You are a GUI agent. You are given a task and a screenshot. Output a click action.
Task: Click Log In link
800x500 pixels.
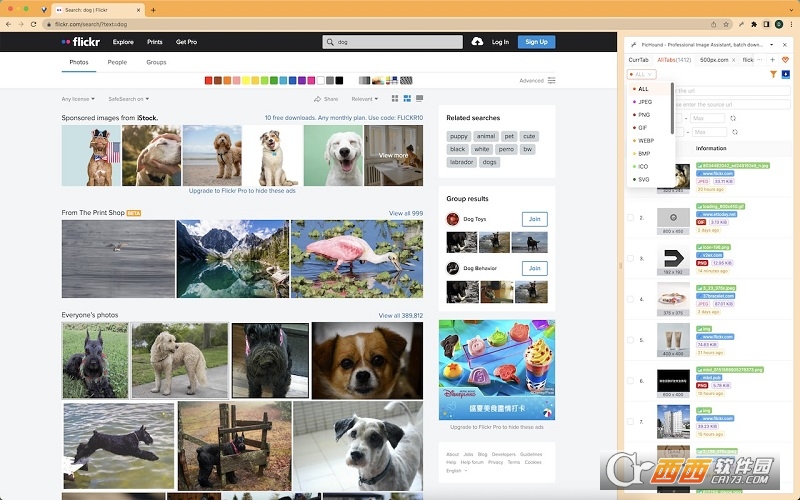point(500,42)
